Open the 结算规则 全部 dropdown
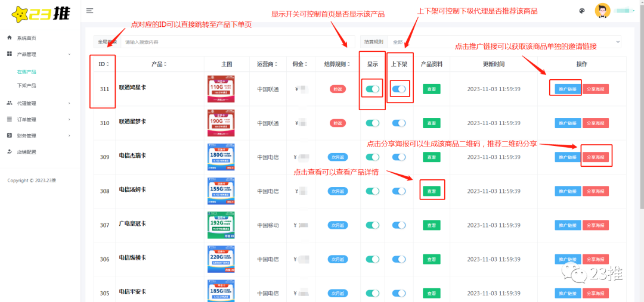This screenshot has height=302, width=644. click(504, 42)
